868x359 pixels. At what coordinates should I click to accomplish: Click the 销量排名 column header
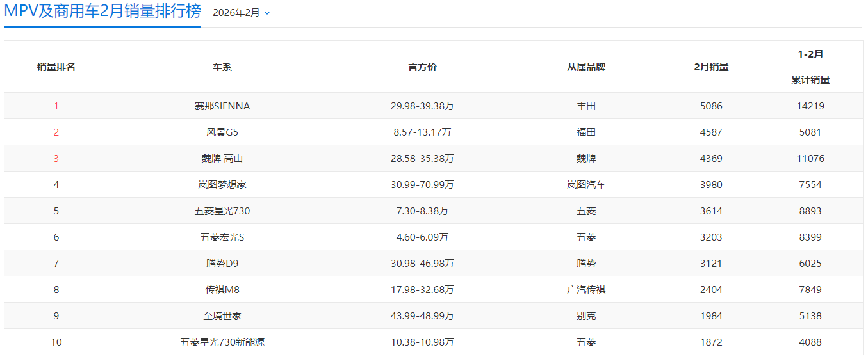click(x=56, y=67)
